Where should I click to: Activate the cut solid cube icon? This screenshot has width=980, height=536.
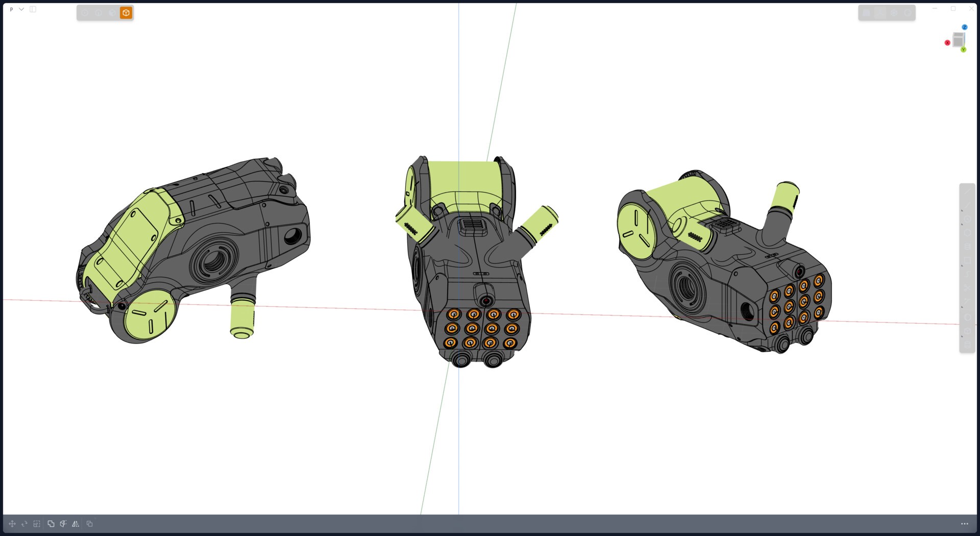click(x=63, y=524)
